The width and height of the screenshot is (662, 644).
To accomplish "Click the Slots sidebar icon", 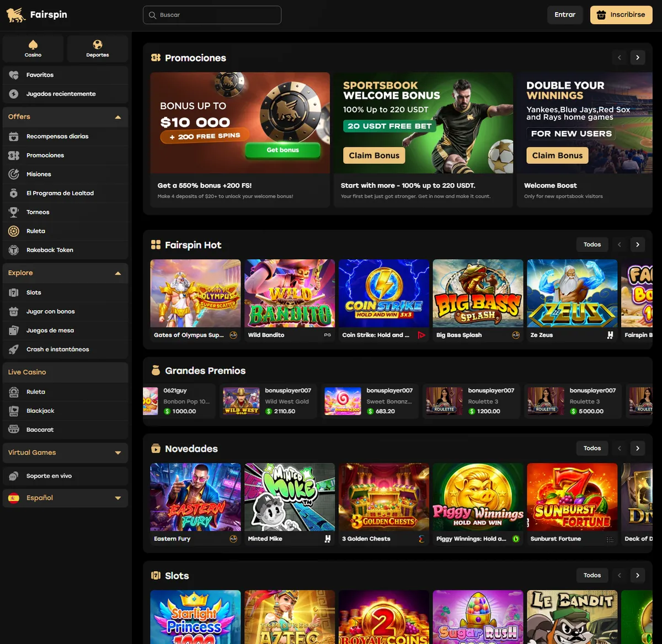I will click(14, 292).
